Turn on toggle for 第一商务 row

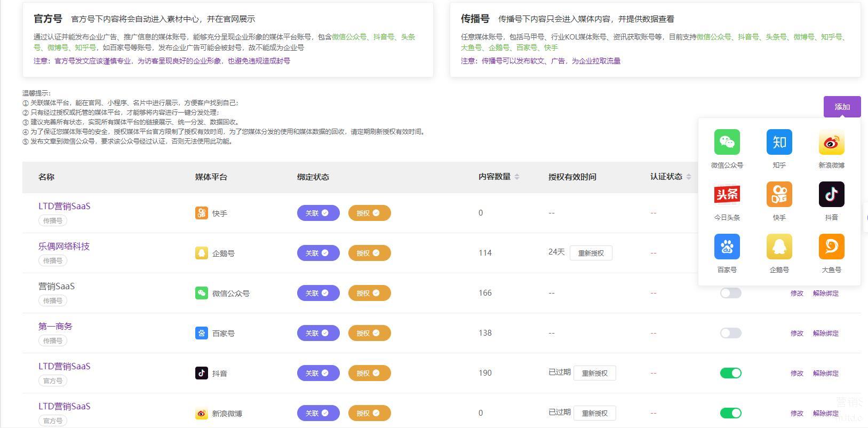click(730, 333)
